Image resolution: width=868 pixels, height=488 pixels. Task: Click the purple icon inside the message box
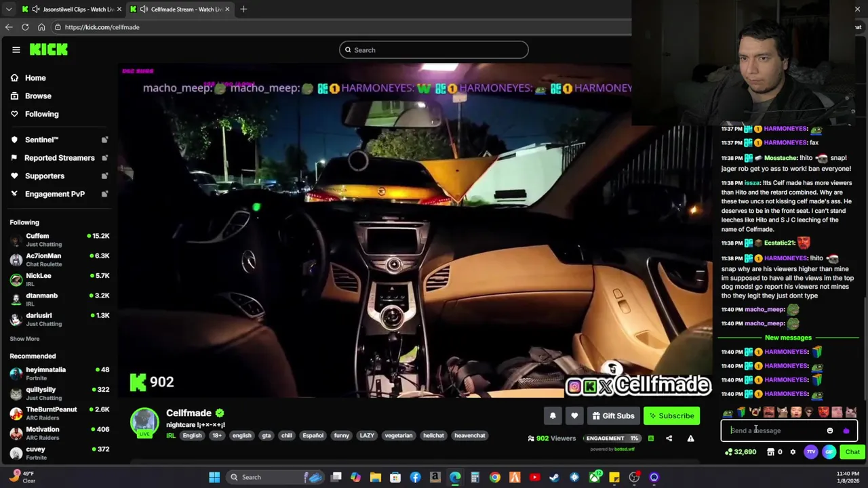coord(846,430)
